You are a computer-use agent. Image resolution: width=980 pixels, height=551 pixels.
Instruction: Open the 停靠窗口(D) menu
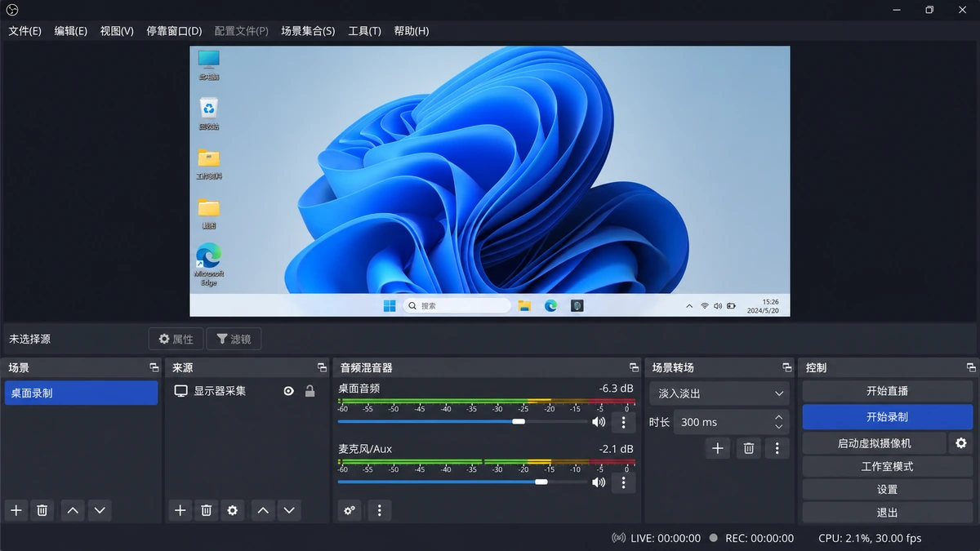tap(174, 31)
